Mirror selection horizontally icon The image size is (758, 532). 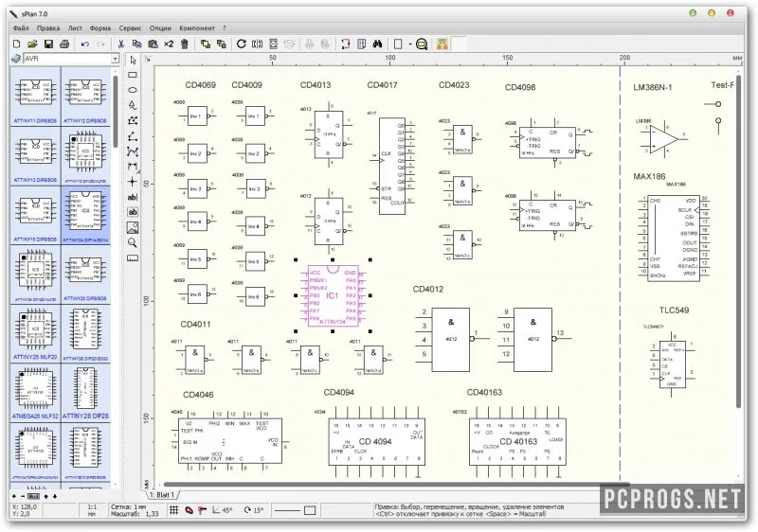(x=257, y=44)
